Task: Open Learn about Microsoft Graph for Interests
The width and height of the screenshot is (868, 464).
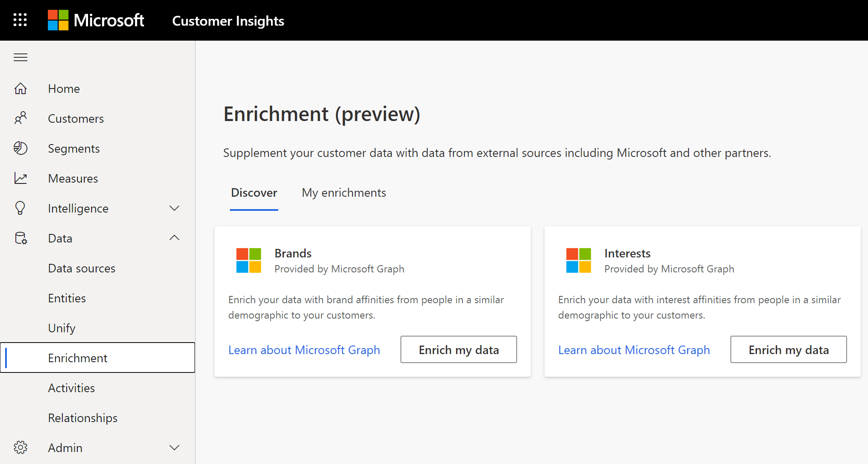Action: (x=634, y=350)
